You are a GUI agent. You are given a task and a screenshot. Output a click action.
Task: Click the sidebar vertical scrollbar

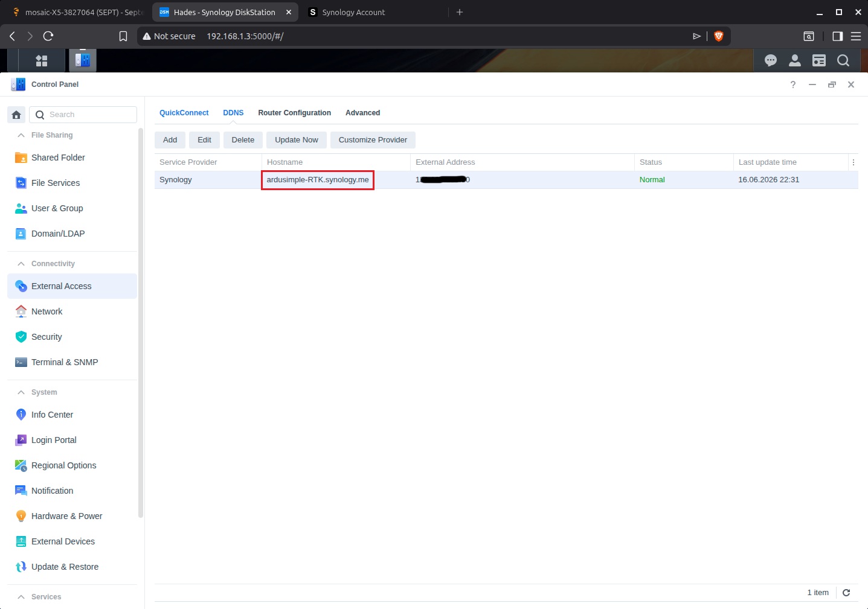(x=141, y=323)
